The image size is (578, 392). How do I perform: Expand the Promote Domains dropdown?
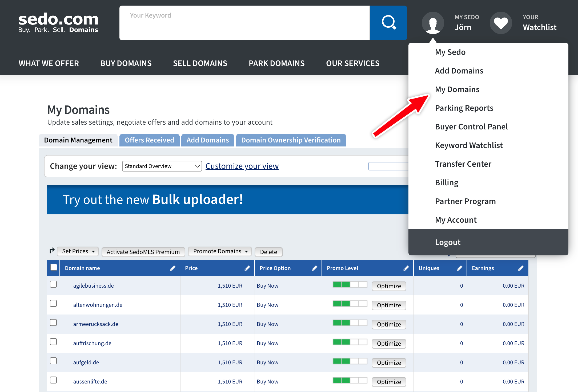[220, 251]
